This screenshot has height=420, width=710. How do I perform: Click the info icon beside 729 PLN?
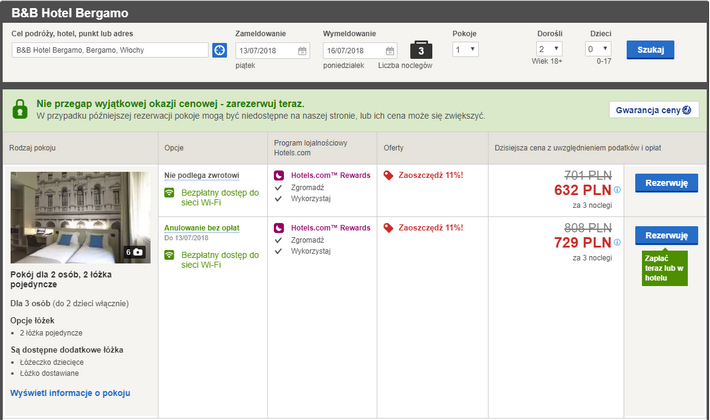(617, 243)
